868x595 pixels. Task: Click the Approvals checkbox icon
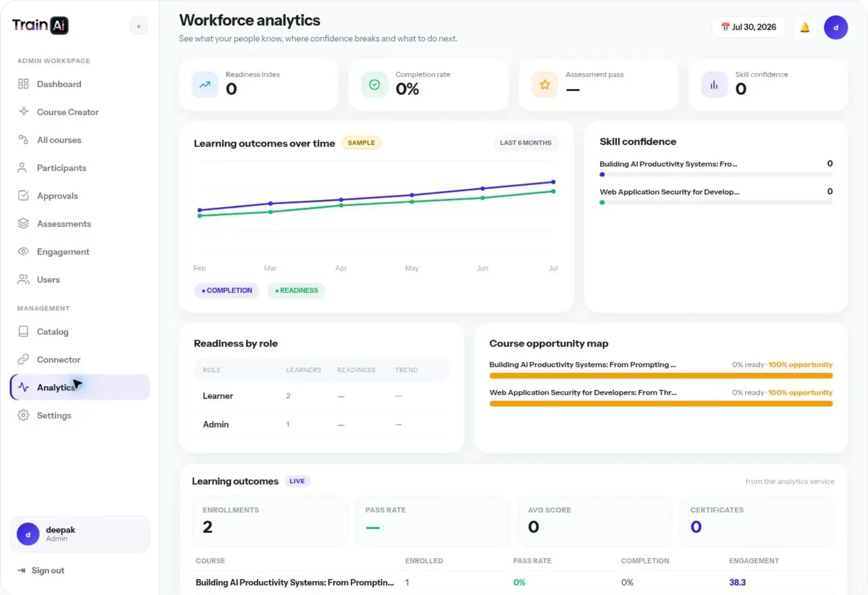23,196
